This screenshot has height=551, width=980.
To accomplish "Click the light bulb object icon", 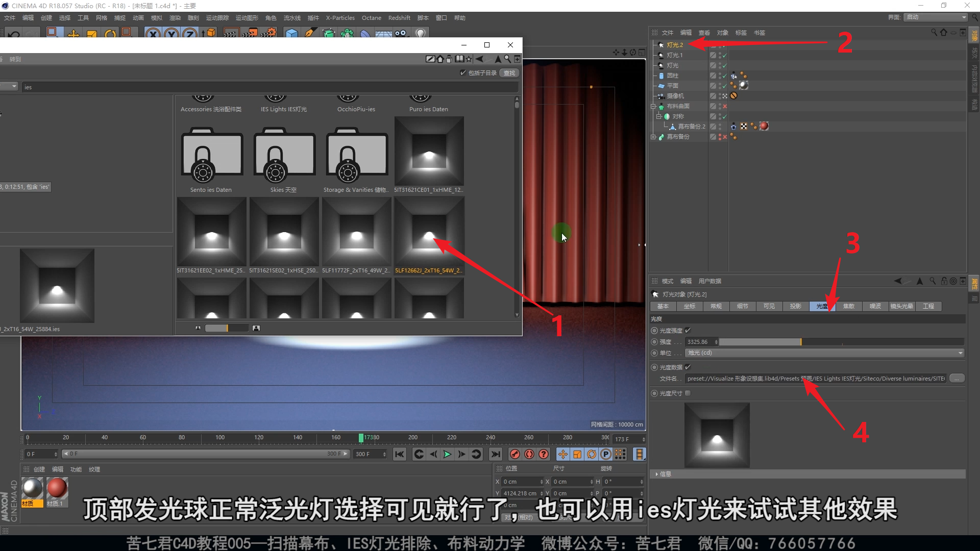I will (420, 34).
